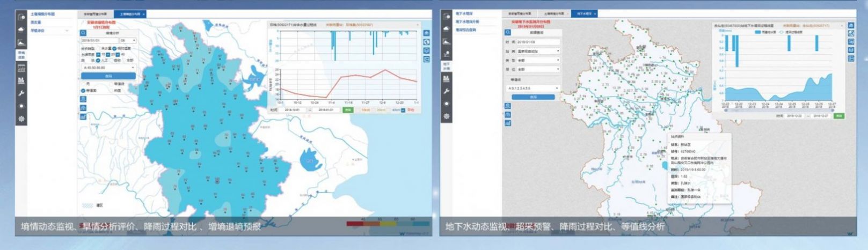Open the 站类 dropdown in groundwater panel

pos(539,52)
